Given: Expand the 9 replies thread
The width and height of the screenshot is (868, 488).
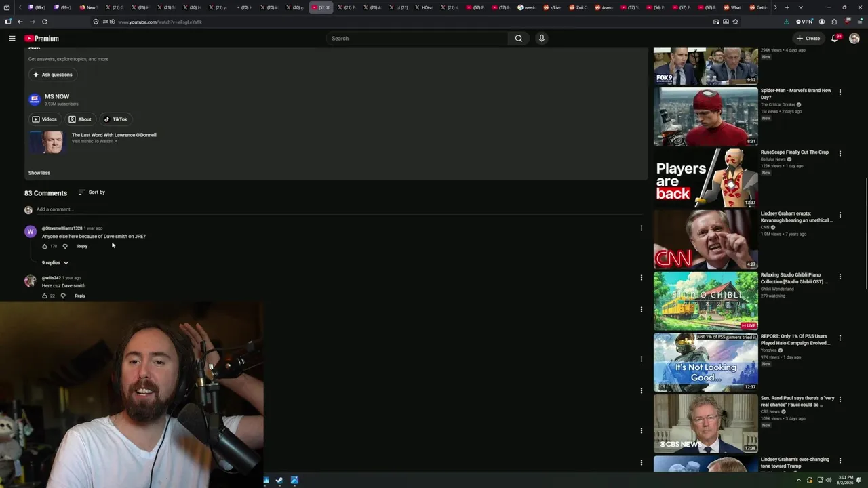Looking at the screenshot, I should tap(55, 263).
